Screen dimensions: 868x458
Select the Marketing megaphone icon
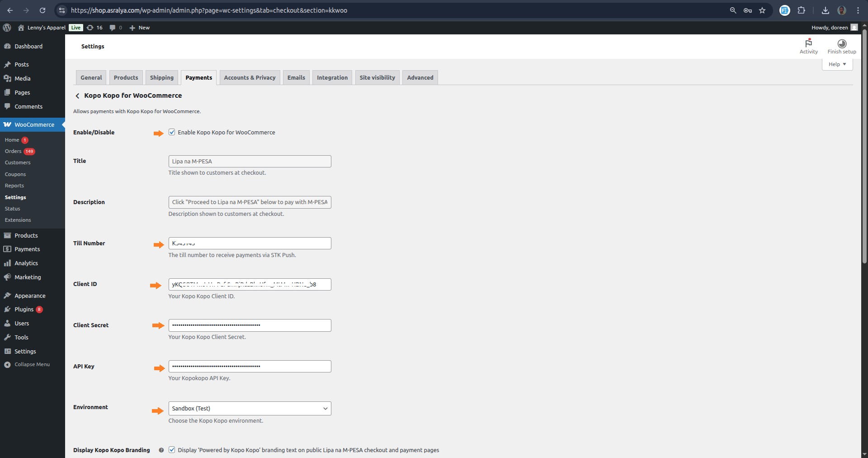click(7, 277)
